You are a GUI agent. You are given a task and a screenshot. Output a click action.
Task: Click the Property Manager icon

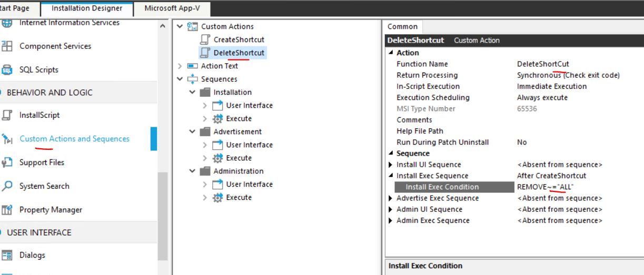click(7, 210)
